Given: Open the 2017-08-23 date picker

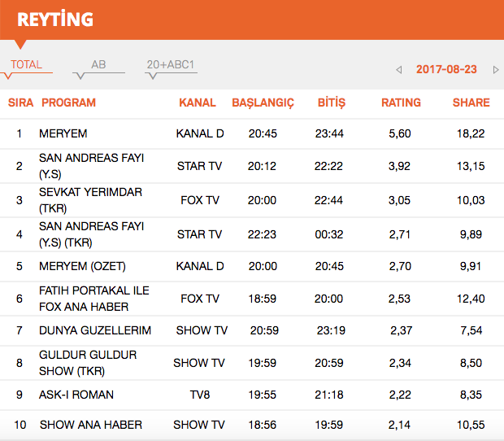Looking at the screenshot, I should [x=446, y=70].
